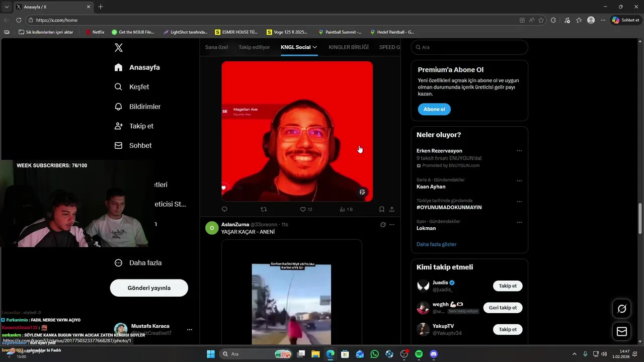Viewport: 644px width, 362px height.
Task: Open Discord from the taskbar
Action: pos(434,354)
